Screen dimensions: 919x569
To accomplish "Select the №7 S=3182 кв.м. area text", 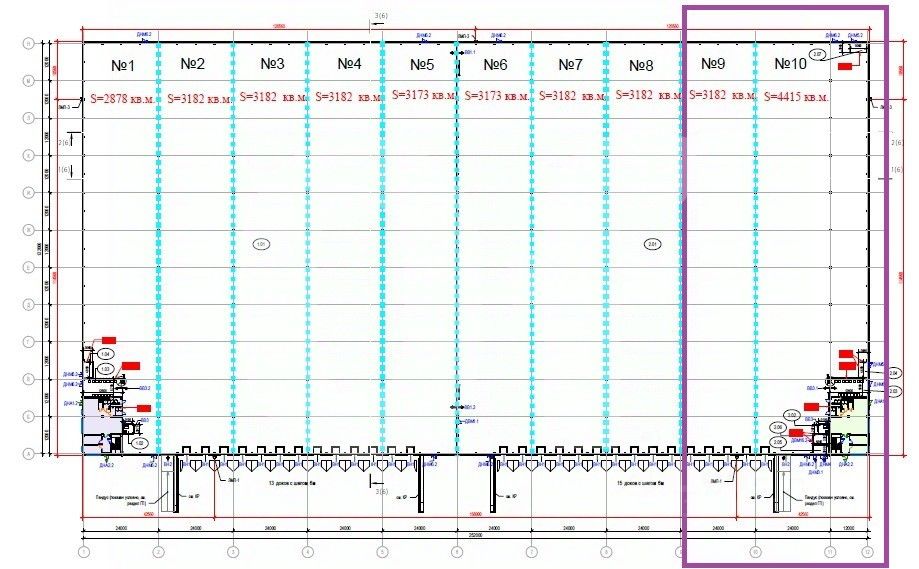I will tap(571, 96).
